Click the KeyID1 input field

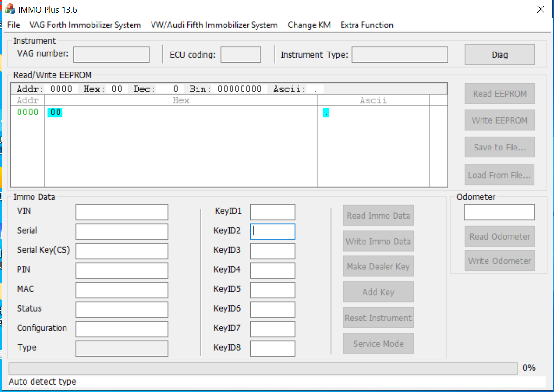[x=272, y=212]
